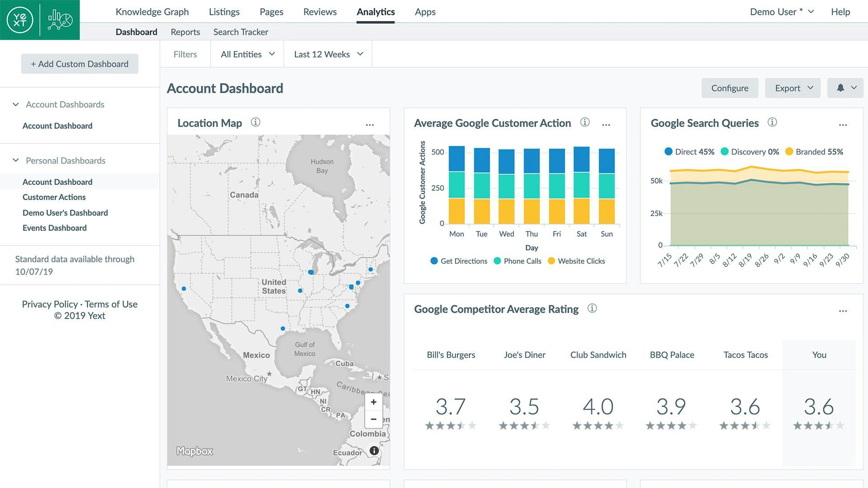This screenshot has width=868, height=488.
Task: Collapse the Personal Dashboards section
Action: [16, 160]
